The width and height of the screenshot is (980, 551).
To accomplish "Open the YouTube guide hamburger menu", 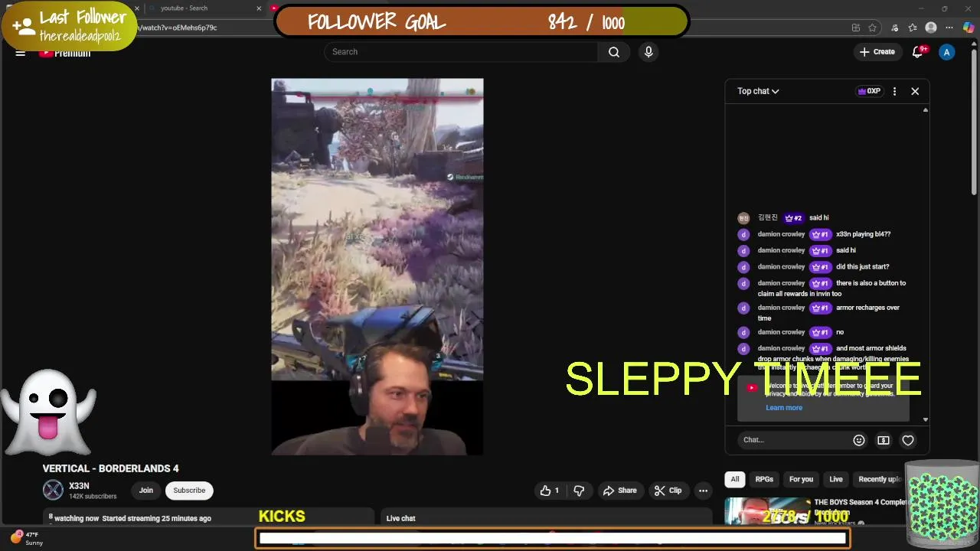I will pos(21,52).
